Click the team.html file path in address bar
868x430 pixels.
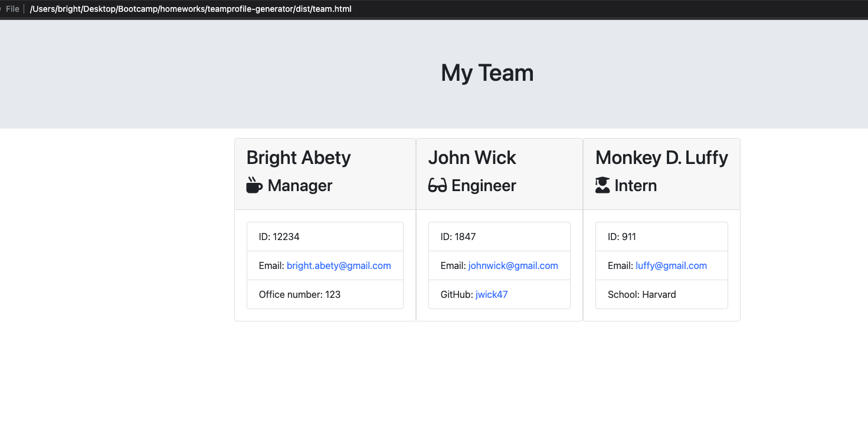pos(191,9)
